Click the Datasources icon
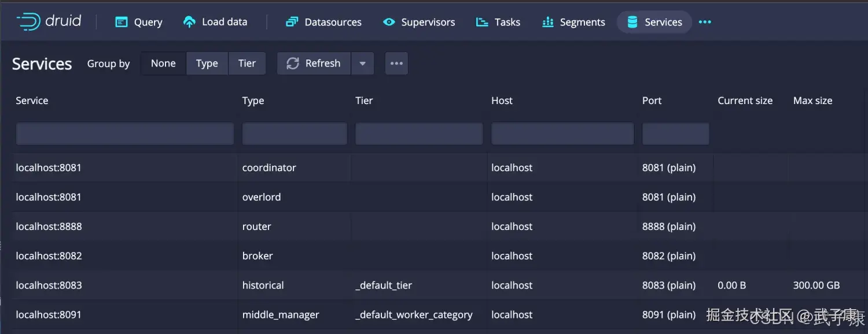The width and height of the screenshot is (868, 334). click(292, 23)
